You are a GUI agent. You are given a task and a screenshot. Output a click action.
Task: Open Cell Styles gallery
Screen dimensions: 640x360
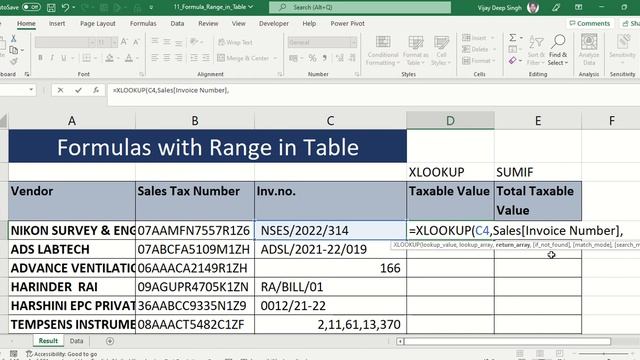(441, 50)
